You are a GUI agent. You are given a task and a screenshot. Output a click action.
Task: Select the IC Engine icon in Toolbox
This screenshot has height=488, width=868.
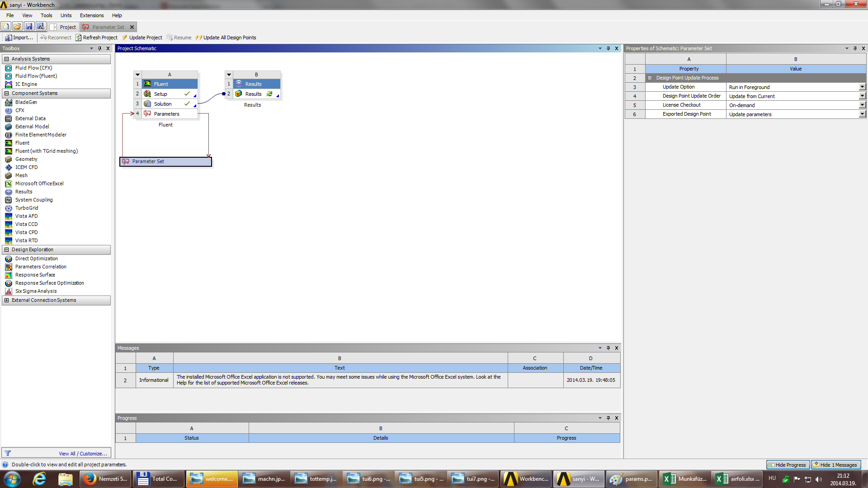click(x=8, y=84)
